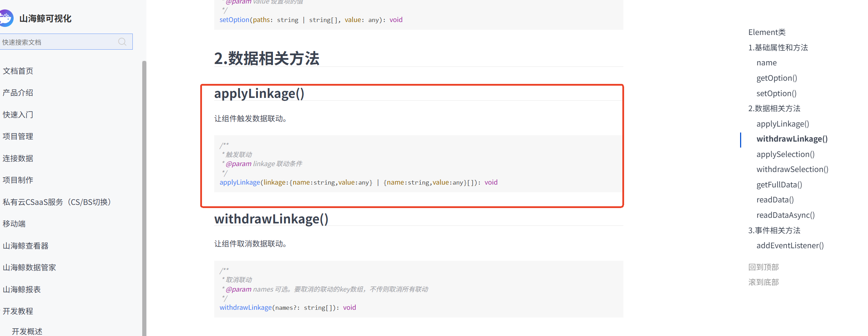The width and height of the screenshot is (868, 336).
Task: Open the 文档首页 sidebar item
Action: tap(18, 71)
